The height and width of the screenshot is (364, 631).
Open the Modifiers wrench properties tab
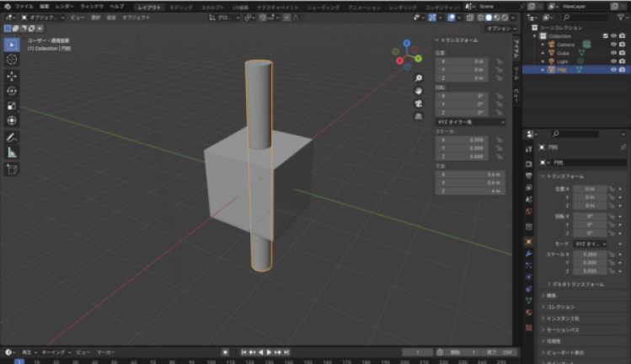(x=528, y=252)
